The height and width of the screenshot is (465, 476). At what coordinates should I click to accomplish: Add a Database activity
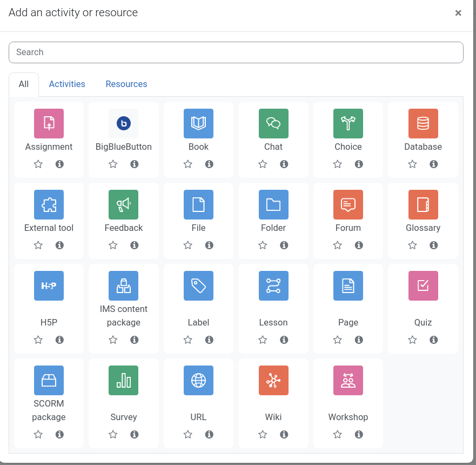tap(423, 123)
